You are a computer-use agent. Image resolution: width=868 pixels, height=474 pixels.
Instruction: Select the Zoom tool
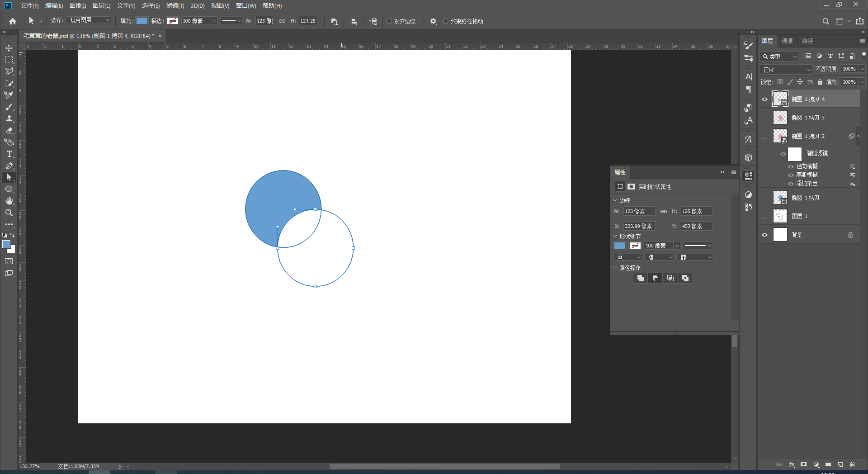[x=9, y=213]
